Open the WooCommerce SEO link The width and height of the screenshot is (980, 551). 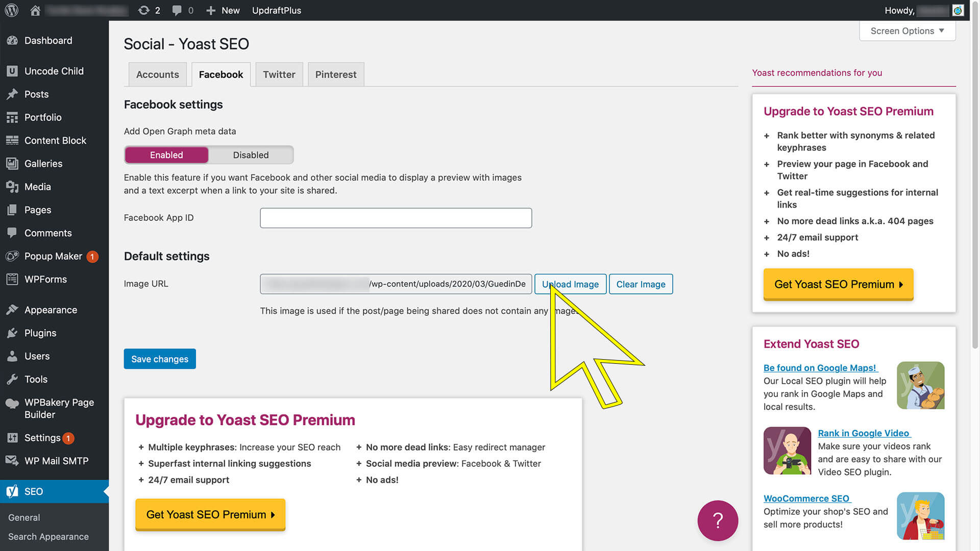point(806,498)
